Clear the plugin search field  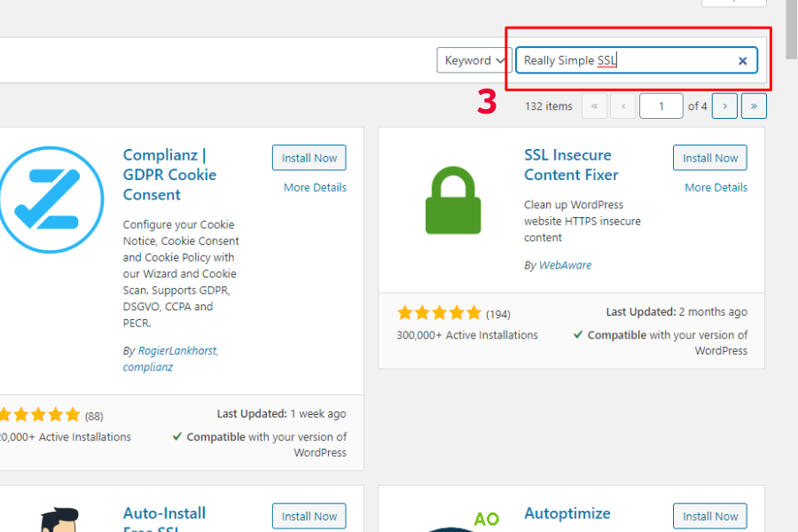(x=742, y=61)
